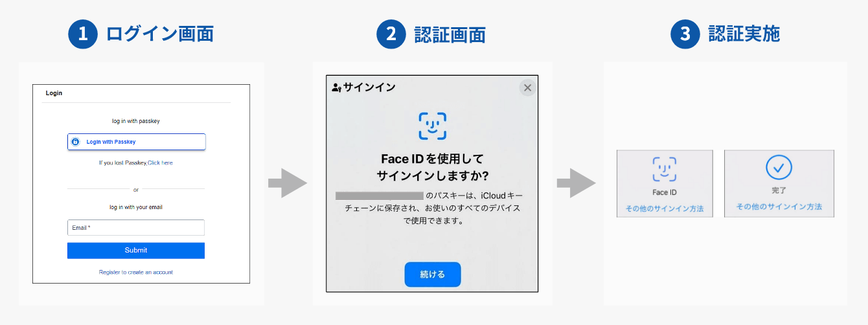Open the Register to create an account link
868x325 pixels.
coord(136,273)
